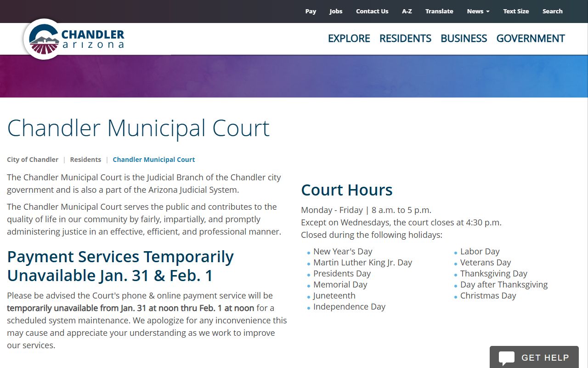Expand the News dropdown
Image resolution: width=588 pixels, height=368 pixels.
click(478, 11)
